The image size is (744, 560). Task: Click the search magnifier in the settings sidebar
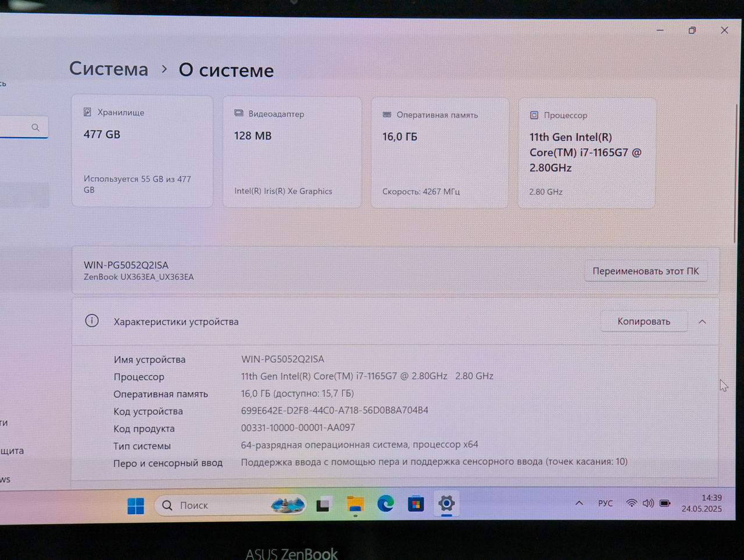[x=35, y=127]
